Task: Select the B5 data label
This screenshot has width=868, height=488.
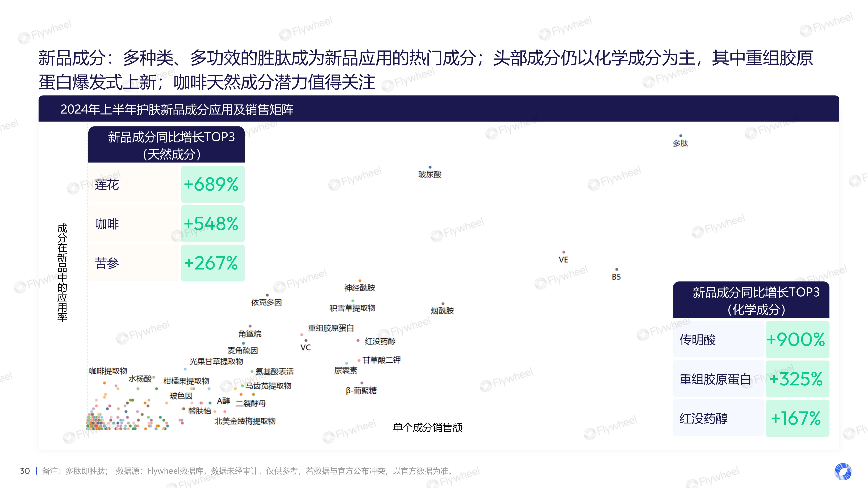Action: pyautogui.click(x=616, y=277)
